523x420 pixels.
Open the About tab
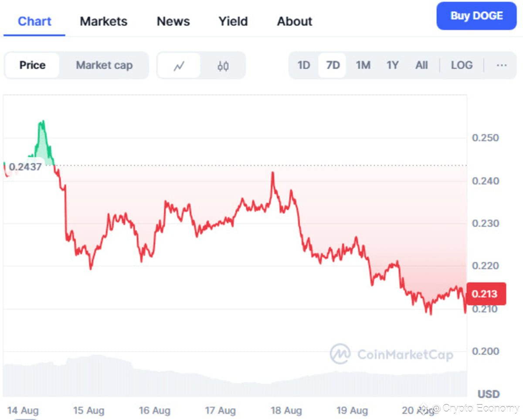pyautogui.click(x=295, y=21)
